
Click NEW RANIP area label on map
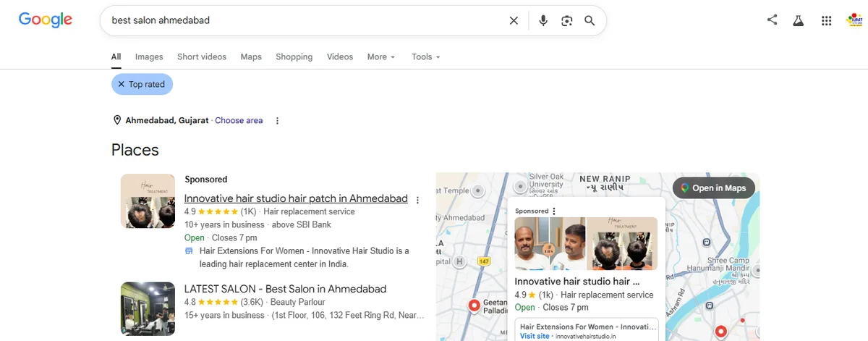coord(605,179)
